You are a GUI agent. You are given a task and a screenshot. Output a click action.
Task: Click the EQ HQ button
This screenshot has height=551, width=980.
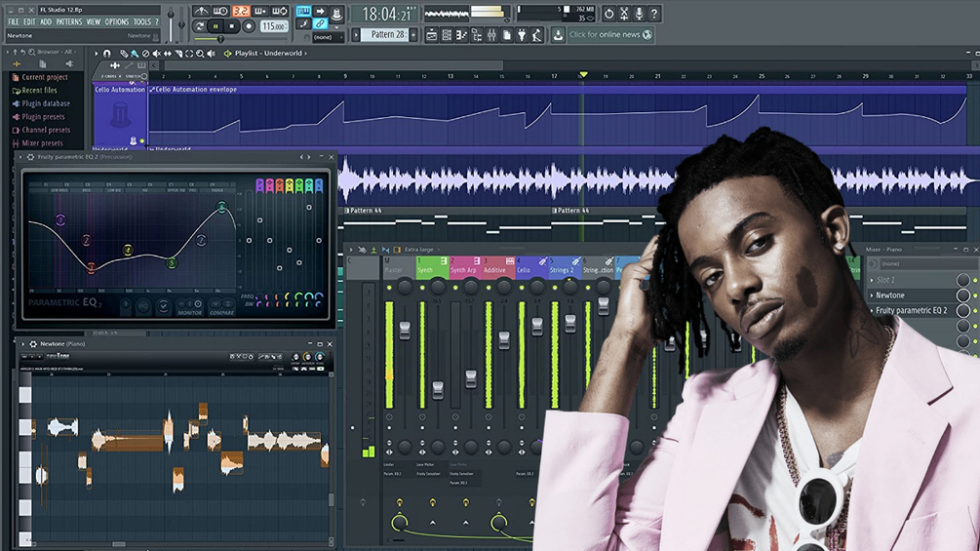click(x=143, y=306)
